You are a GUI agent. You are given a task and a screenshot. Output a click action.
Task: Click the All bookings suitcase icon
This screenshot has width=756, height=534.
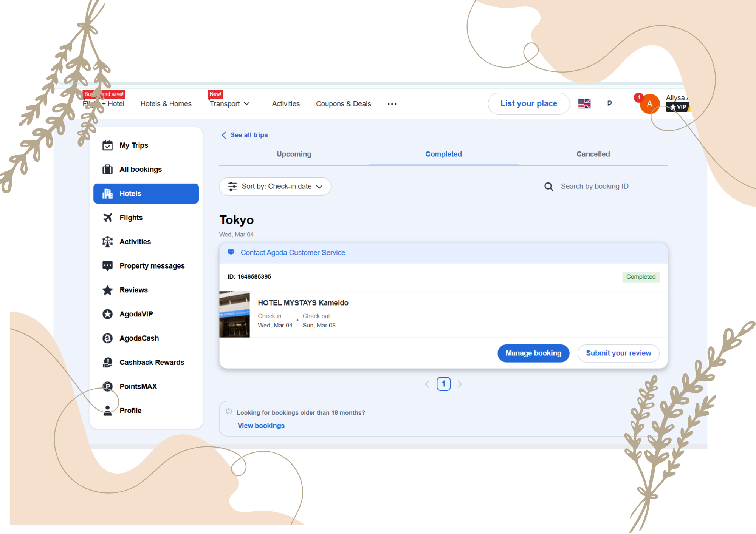[x=108, y=169]
